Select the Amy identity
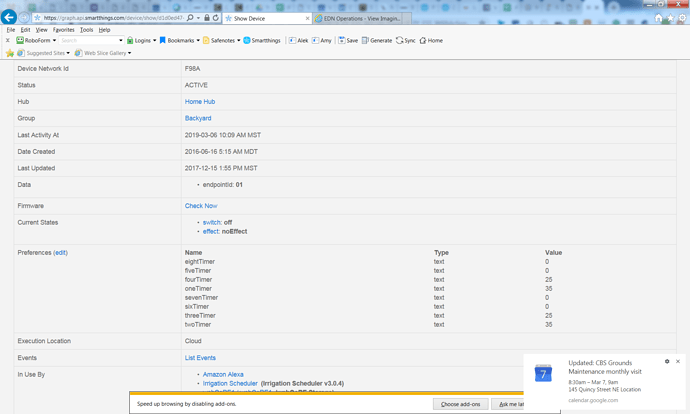The height and width of the screenshot is (414, 690). (322, 40)
